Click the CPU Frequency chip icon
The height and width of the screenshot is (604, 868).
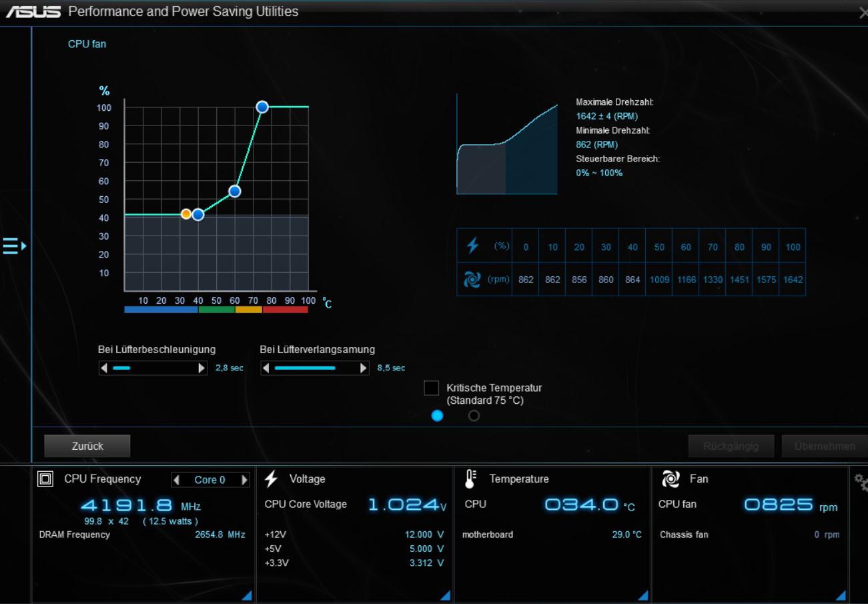tap(45, 479)
